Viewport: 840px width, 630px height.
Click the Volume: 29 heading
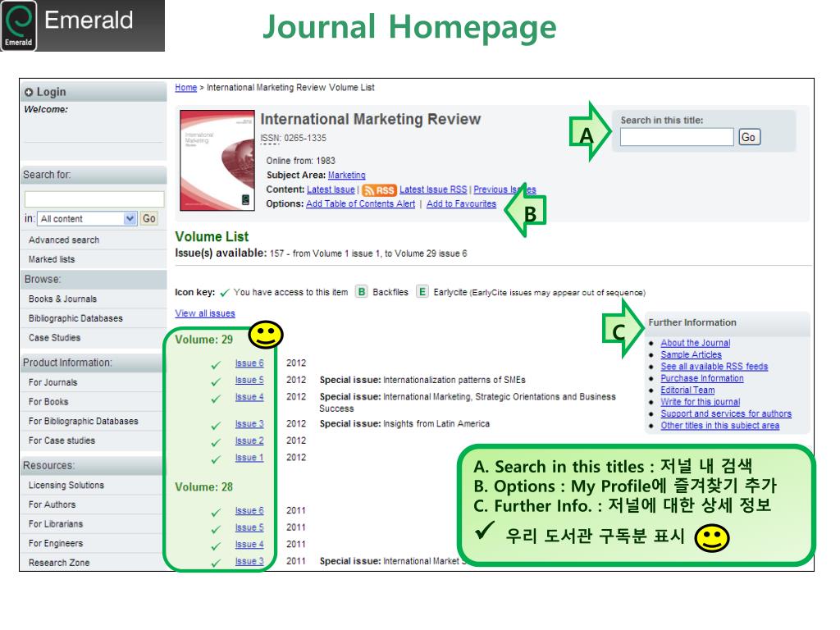pyautogui.click(x=203, y=340)
